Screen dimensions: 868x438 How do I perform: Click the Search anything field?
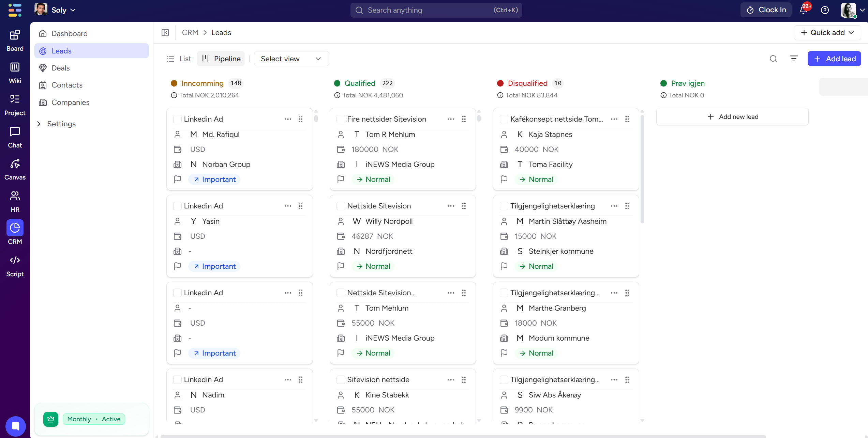click(x=436, y=10)
